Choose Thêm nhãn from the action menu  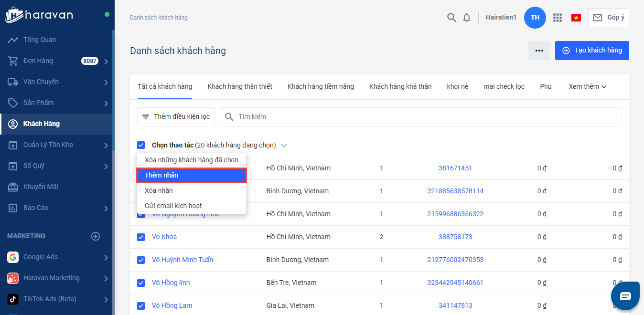tap(191, 175)
